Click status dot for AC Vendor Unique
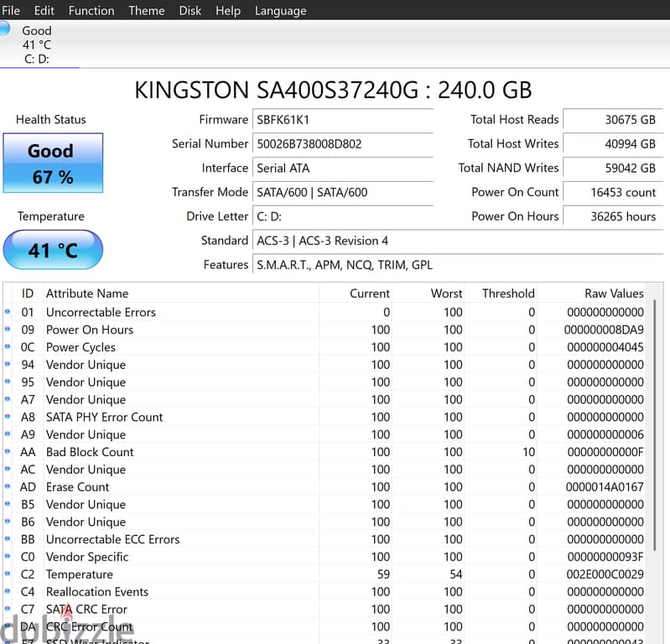670x644 pixels. 8,469
